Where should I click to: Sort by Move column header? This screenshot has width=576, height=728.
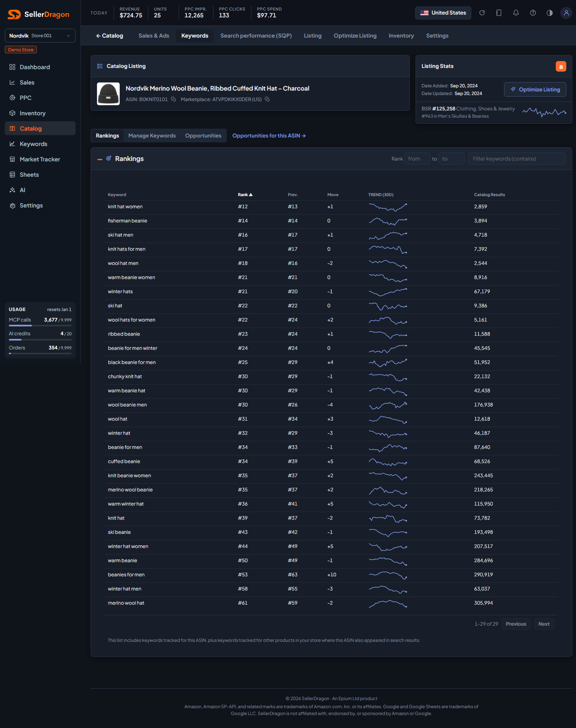click(333, 195)
